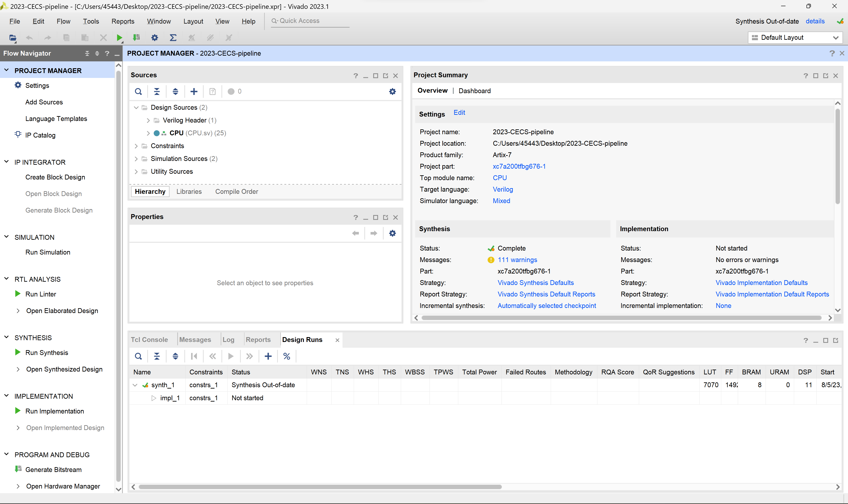Click Quick Access search field
This screenshot has height=504, width=848.
[x=310, y=21]
